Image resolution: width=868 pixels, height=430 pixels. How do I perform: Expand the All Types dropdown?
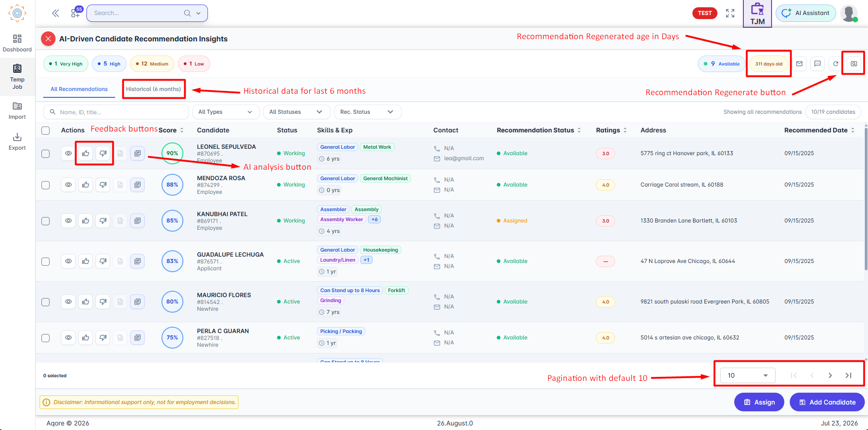(x=226, y=112)
